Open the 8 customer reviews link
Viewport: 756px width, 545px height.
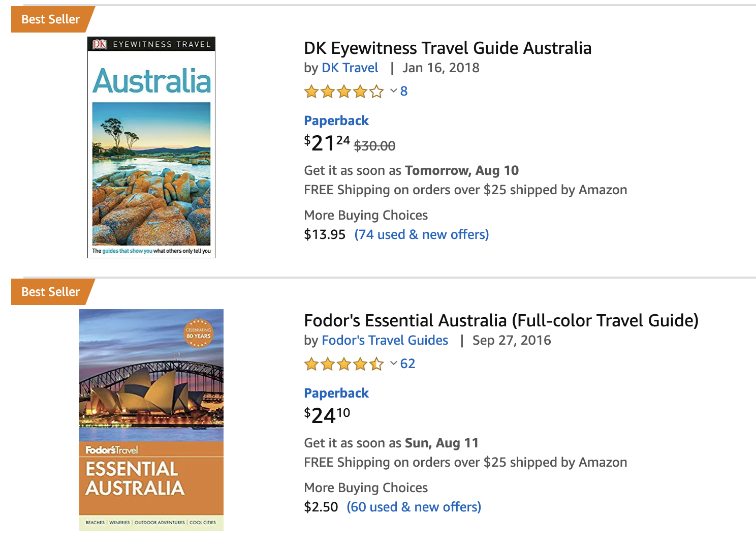pyautogui.click(x=404, y=91)
